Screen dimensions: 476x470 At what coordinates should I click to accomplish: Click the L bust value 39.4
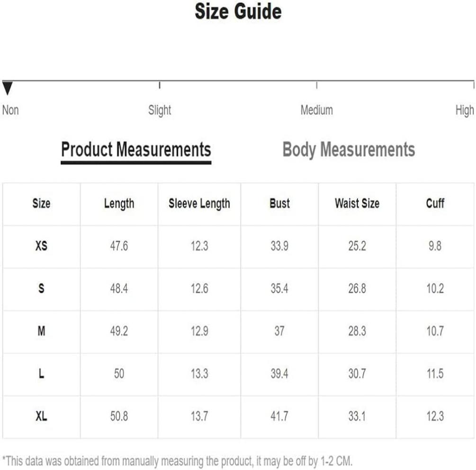click(279, 373)
